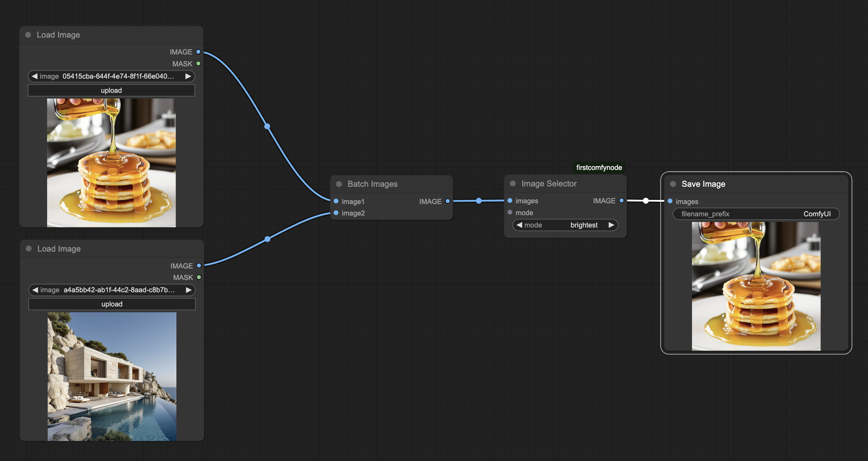
Task: Click Batch Images image2 input socket
Action: pyautogui.click(x=336, y=213)
